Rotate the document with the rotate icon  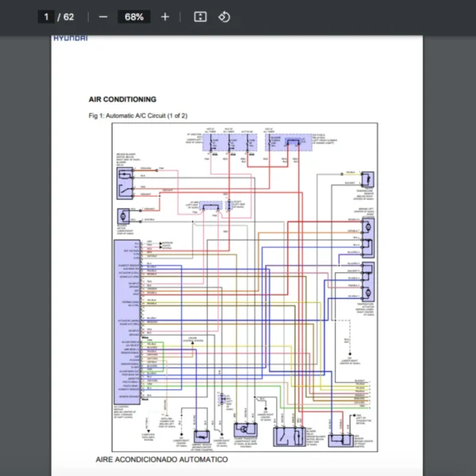224,17
